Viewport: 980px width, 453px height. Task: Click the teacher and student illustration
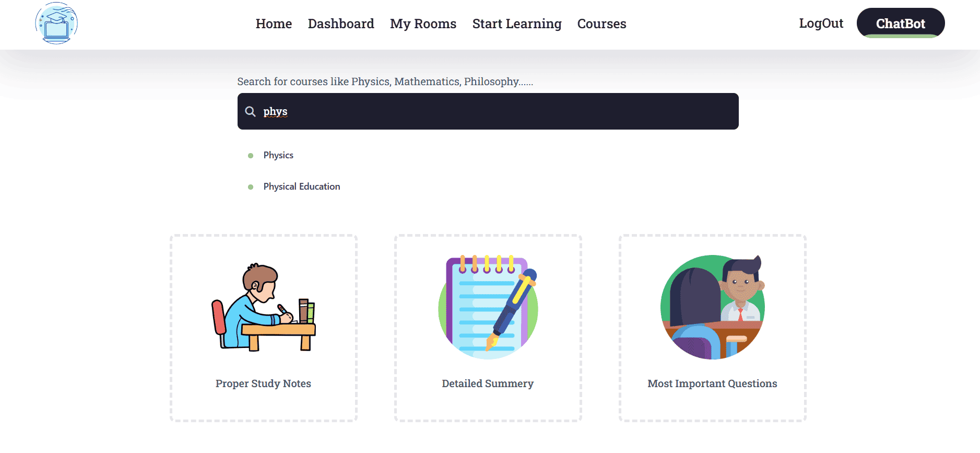(x=713, y=307)
